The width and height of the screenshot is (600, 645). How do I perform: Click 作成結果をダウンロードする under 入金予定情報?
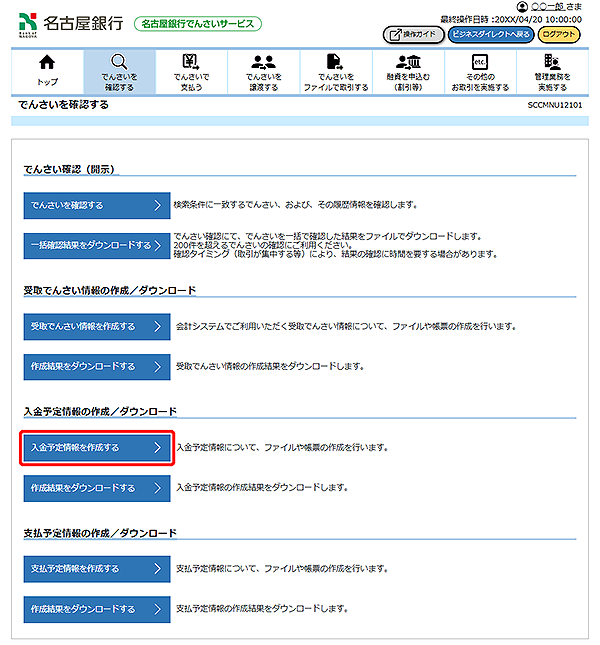(97, 488)
